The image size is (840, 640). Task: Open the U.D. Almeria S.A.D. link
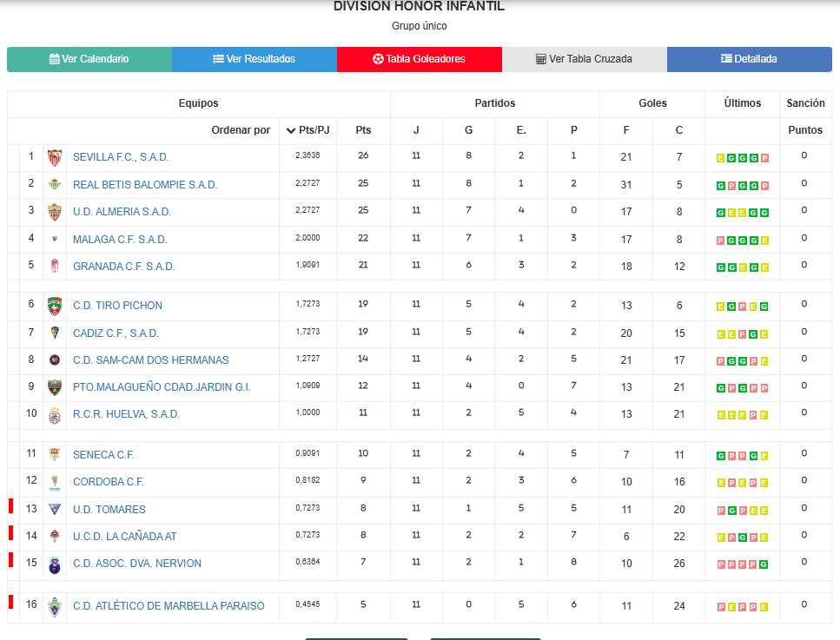[x=122, y=212]
